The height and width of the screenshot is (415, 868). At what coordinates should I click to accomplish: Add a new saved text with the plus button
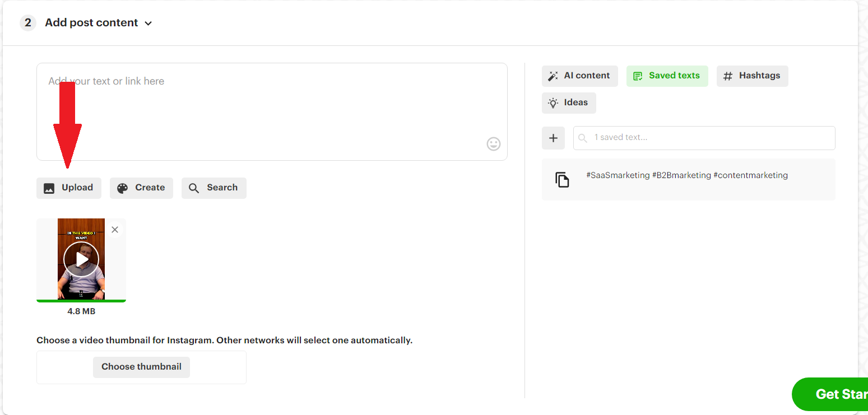(553, 138)
